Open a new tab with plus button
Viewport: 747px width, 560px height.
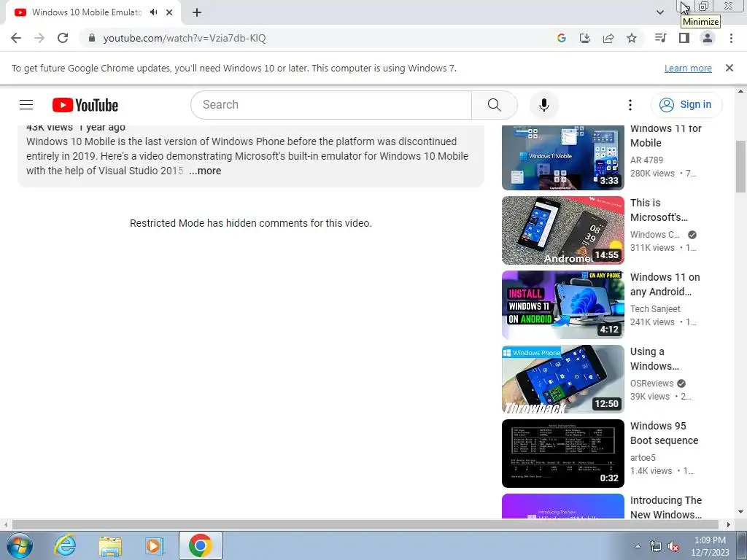tap(197, 12)
